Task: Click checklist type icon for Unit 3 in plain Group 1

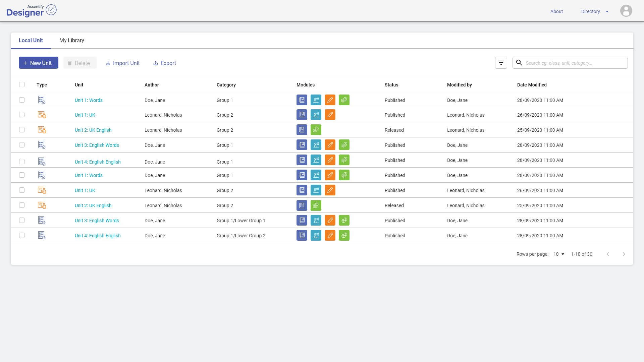Action: coord(42,145)
